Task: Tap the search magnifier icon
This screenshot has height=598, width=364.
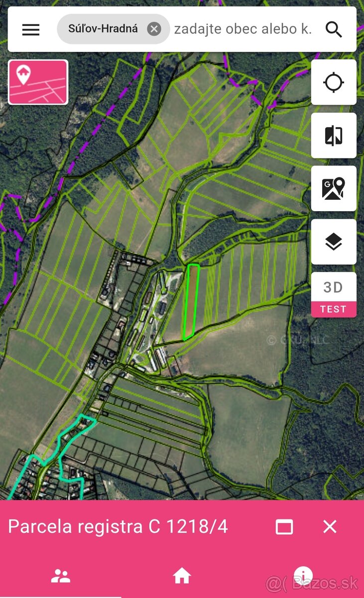Action: pyautogui.click(x=334, y=29)
